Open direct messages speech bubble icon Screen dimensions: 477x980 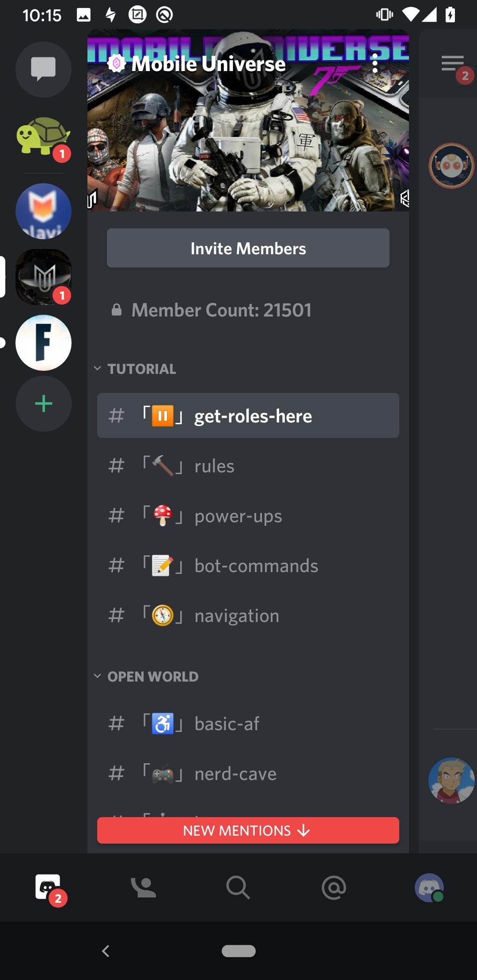pyautogui.click(x=43, y=69)
